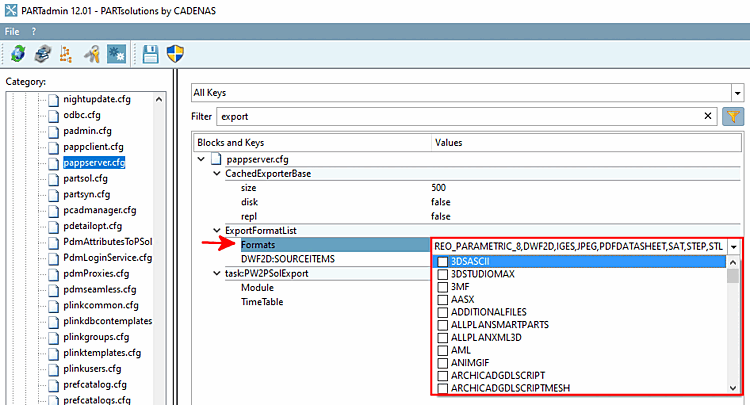Screen dimensions: 750x405
Task: Select partsyn.cfg in the Category tree
Action: (x=87, y=194)
